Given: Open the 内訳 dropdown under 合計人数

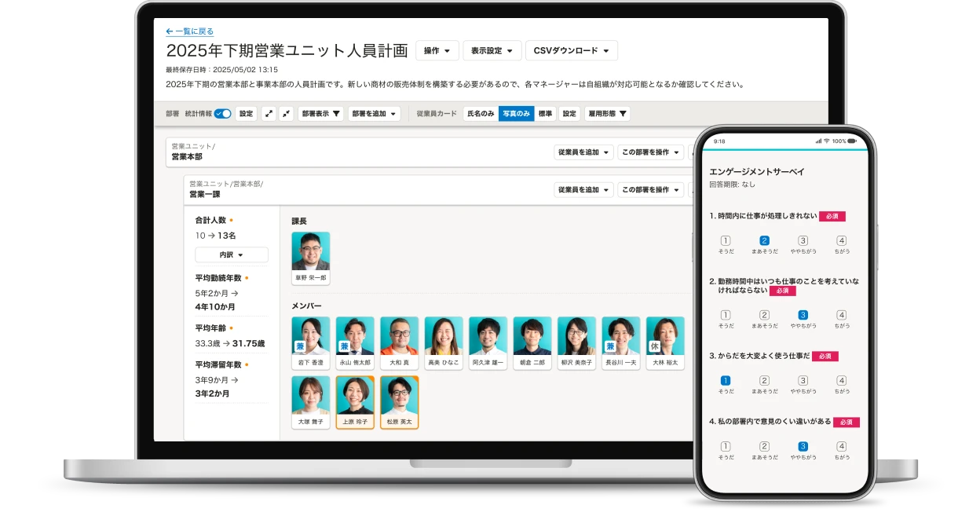Looking at the screenshot, I should point(232,255).
